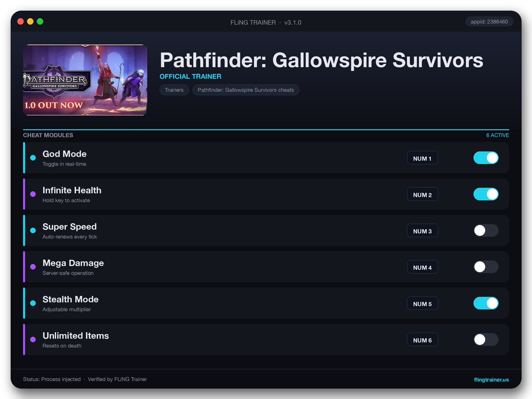Enable the Super Speed toggle
532x399 pixels.
click(x=486, y=230)
